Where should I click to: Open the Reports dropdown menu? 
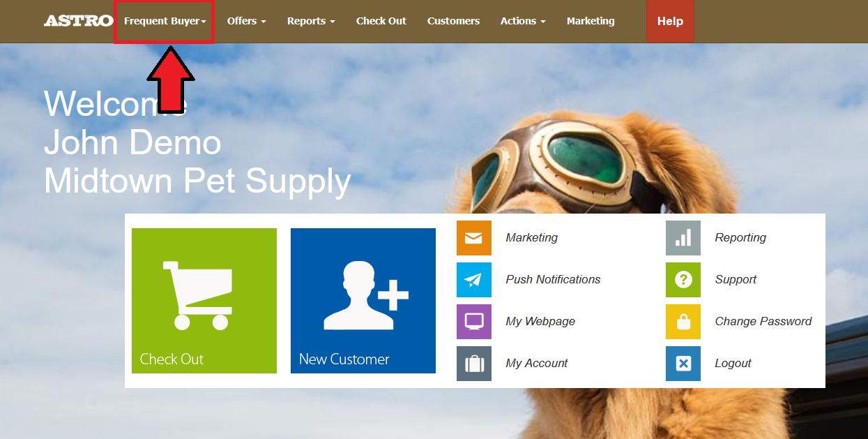click(x=311, y=22)
